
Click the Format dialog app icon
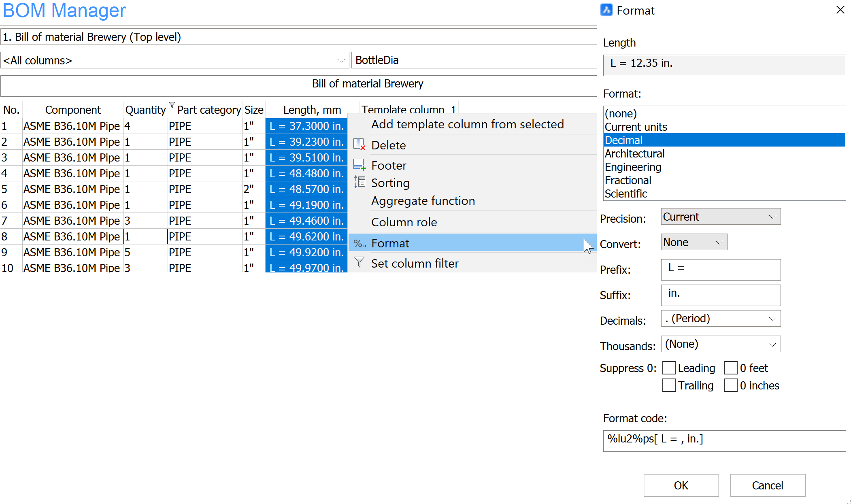606,10
